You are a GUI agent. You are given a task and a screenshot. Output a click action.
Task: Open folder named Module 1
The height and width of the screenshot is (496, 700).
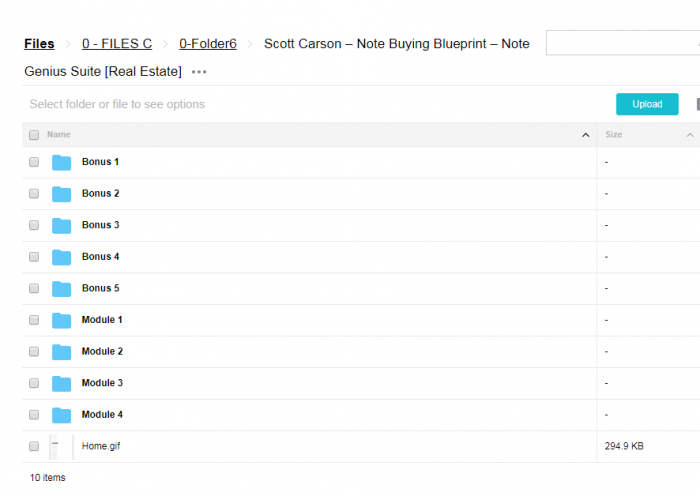102,320
